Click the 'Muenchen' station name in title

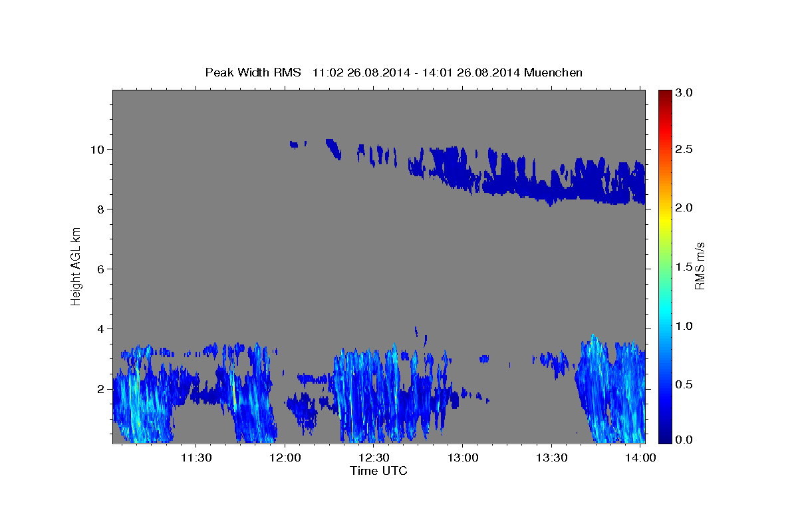(553, 72)
